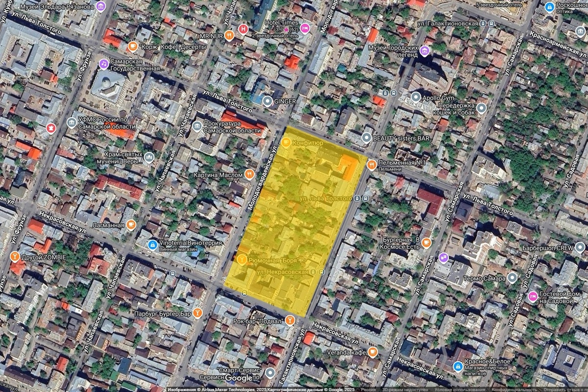Click the Лагманная cafe marker

pos(130,224)
